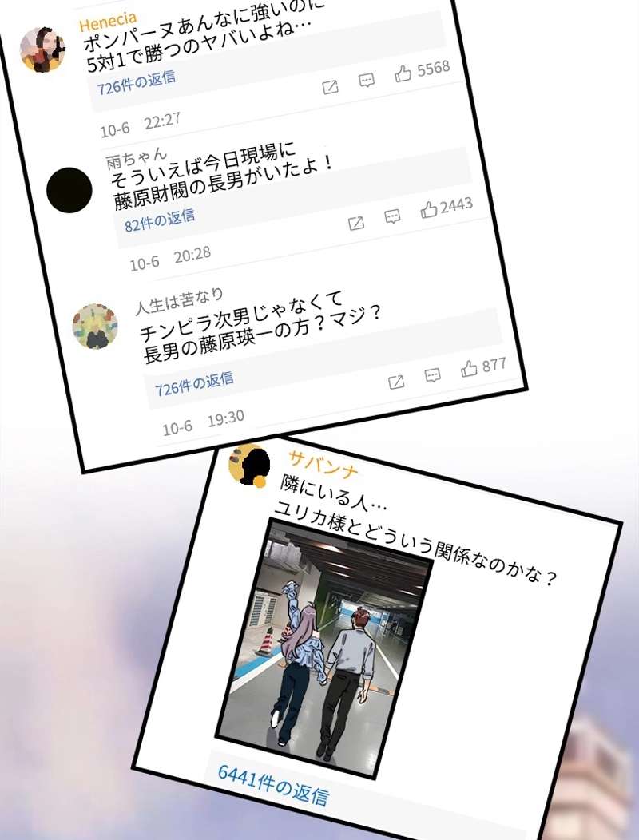639x840 pixels.
Task: Expand 726件の返信 under Henecia's comment
Action: 136,82
